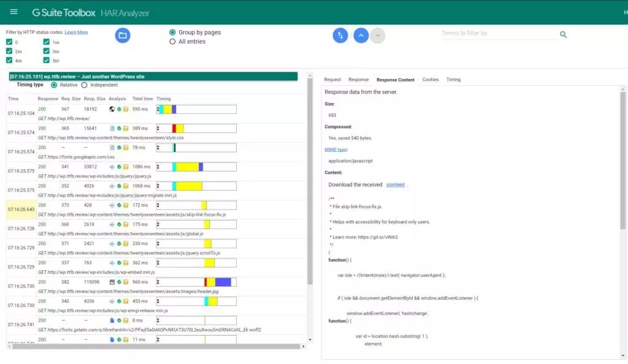Screen dimensions: 628x364
Task: Click the entries list vertical scrollbar
Action: point(310,181)
